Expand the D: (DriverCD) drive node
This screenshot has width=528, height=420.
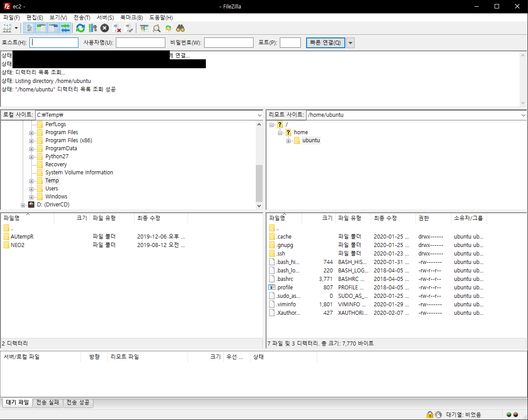(23, 205)
